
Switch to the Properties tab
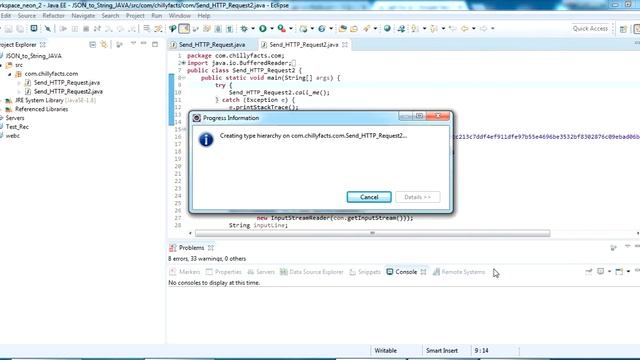[224, 272]
